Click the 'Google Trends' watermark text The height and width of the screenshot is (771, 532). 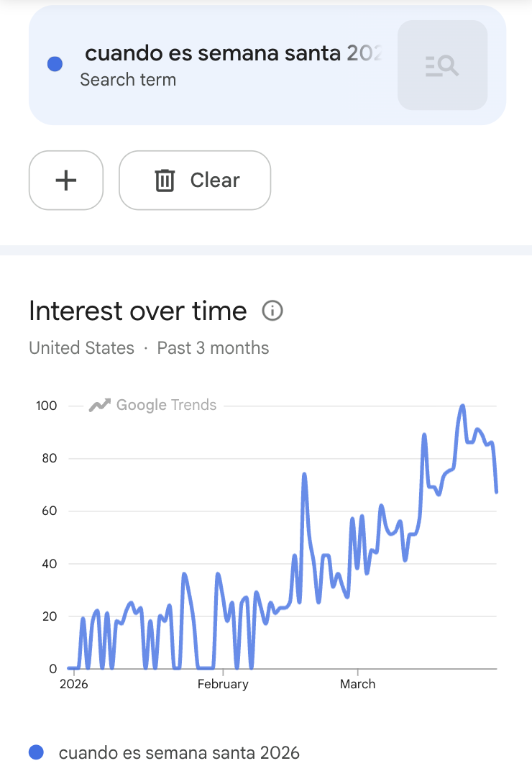pyautogui.click(x=166, y=405)
